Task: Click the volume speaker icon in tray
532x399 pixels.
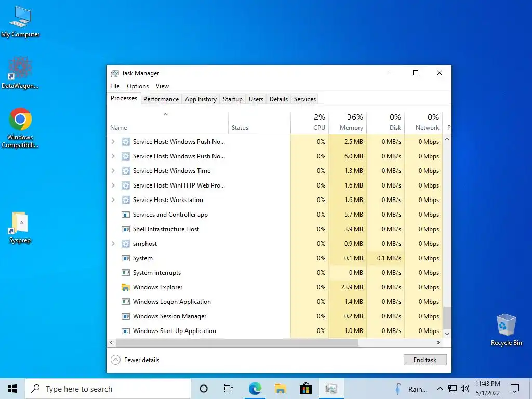Action: coord(465,389)
